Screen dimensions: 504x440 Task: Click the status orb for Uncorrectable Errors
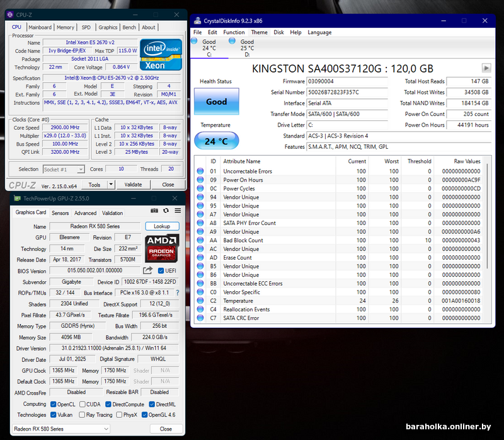click(x=200, y=171)
